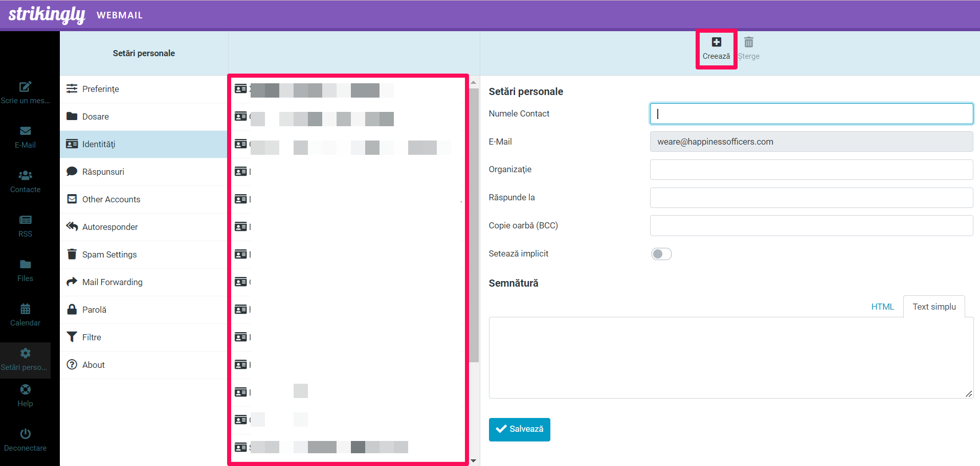Open Răspunsuri section
Screen dimensions: 980x466
pos(144,172)
